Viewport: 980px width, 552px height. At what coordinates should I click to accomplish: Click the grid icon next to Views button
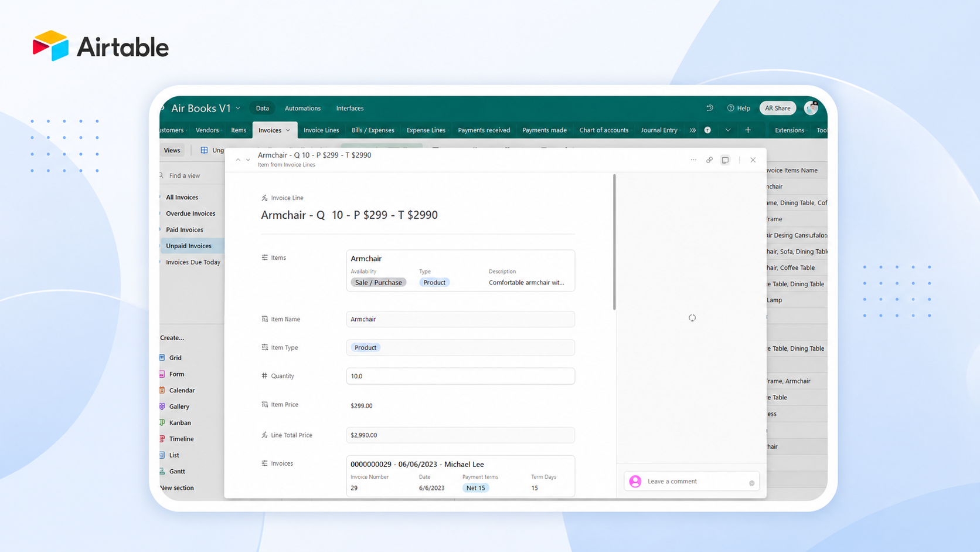pos(204,150)
